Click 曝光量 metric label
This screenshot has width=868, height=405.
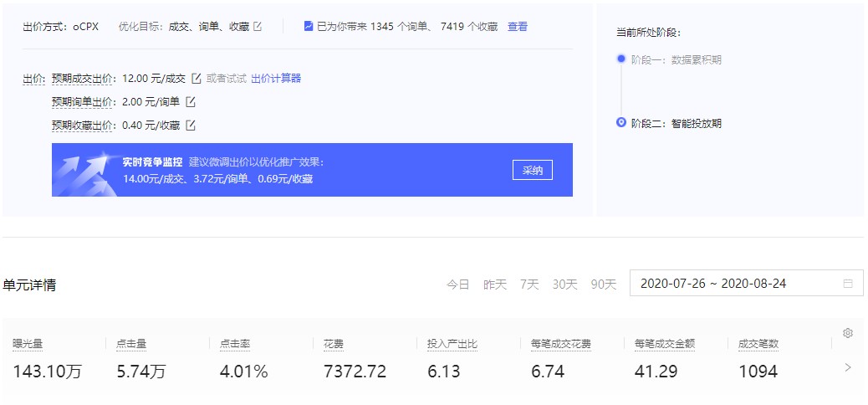pyautogui.click(x=28, y=344)
